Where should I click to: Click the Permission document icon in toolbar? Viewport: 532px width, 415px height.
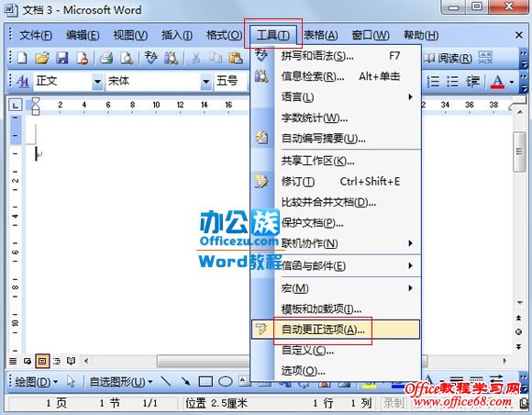(83, 58)
